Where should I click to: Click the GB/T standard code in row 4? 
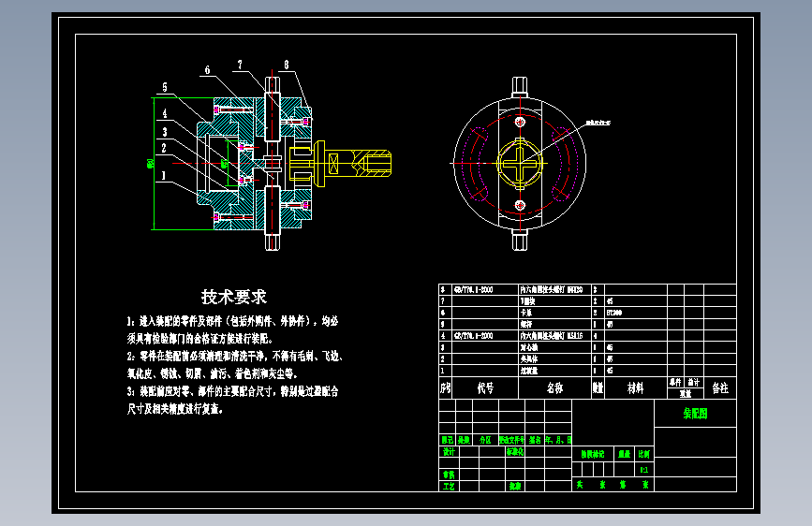pyautogui.click(x=473, y=336)
